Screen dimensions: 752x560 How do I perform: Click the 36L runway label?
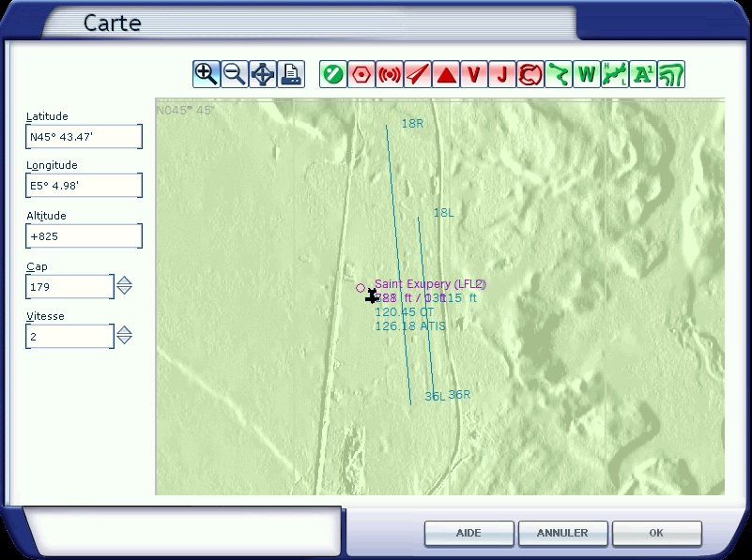point(435,397)
